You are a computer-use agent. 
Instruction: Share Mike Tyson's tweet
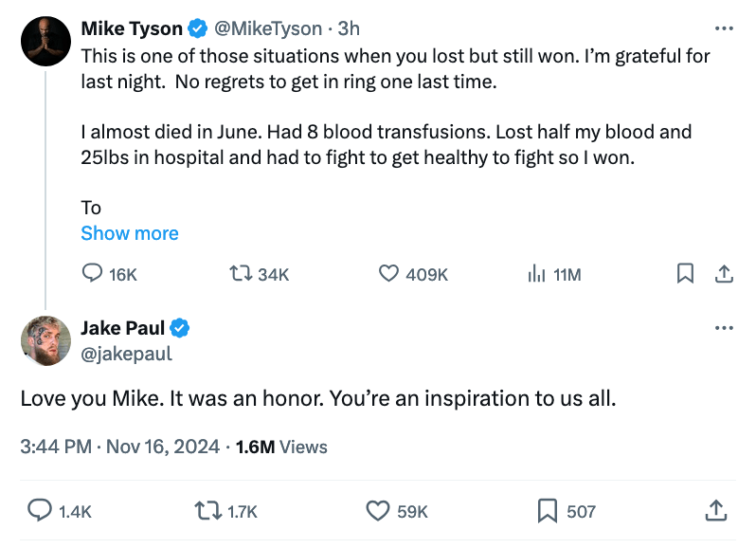723,274
